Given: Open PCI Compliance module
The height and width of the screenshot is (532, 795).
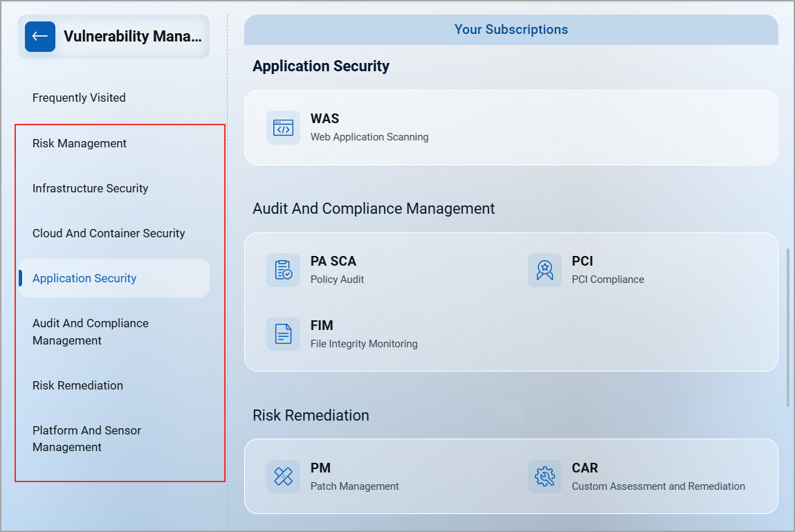Looking at the screenshot, I should click(608, 279).
